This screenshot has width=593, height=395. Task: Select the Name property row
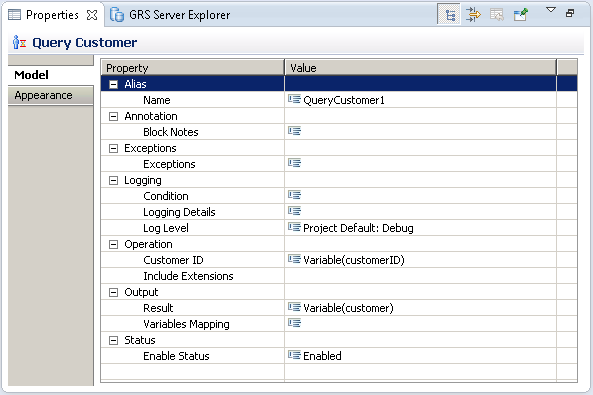point(157,100)
